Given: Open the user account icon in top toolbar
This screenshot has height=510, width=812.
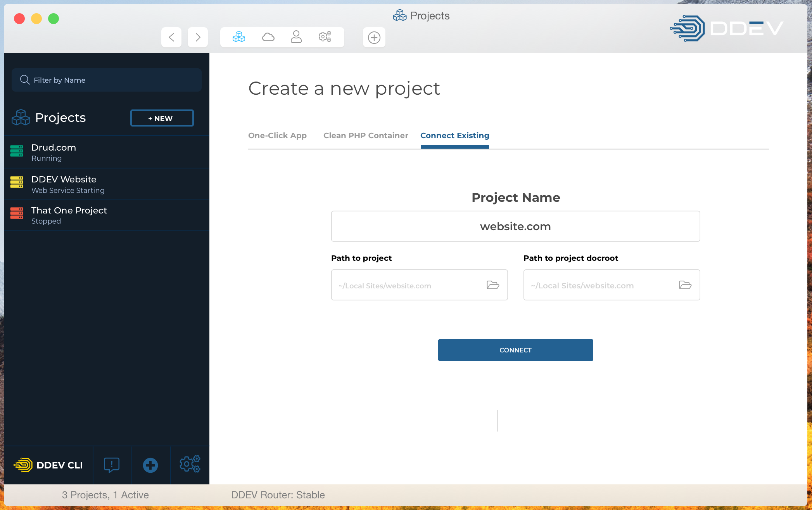Looking at the screenshot, I should 296,37.
